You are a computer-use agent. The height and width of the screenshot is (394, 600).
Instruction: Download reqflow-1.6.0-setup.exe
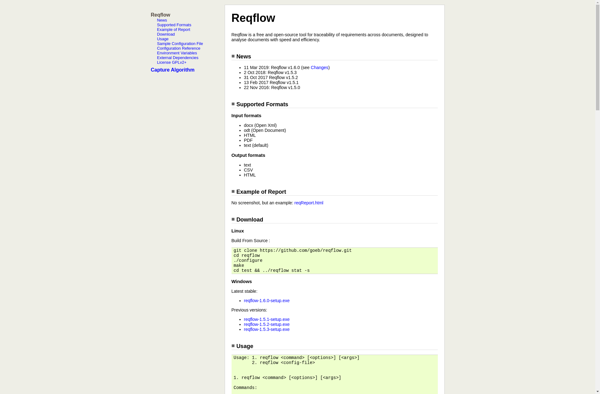coord(267,301)
